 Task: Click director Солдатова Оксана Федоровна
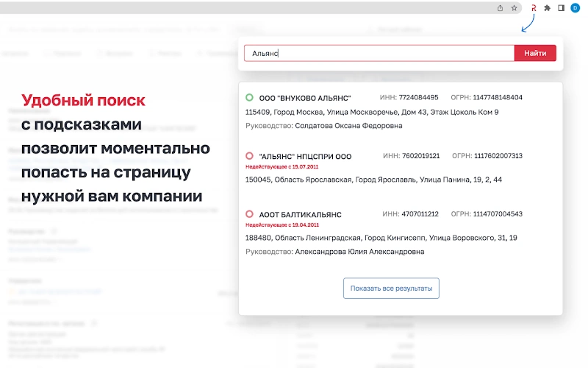(348, 126)
